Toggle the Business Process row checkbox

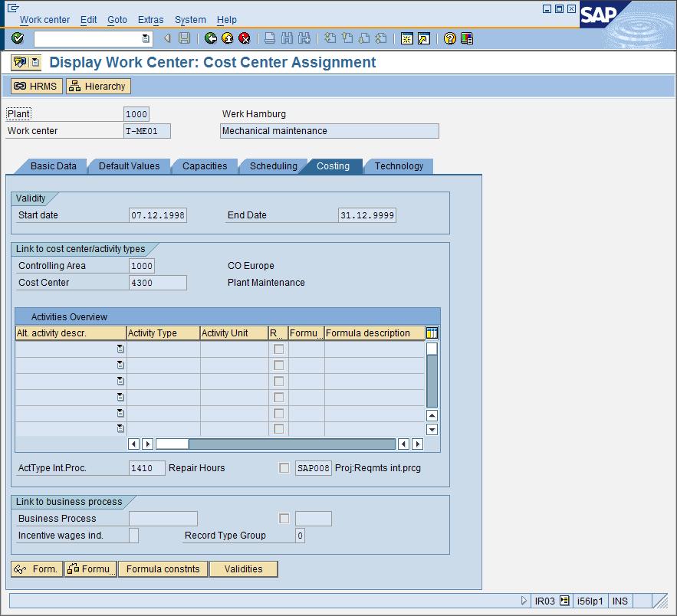[x=284, y=519]
